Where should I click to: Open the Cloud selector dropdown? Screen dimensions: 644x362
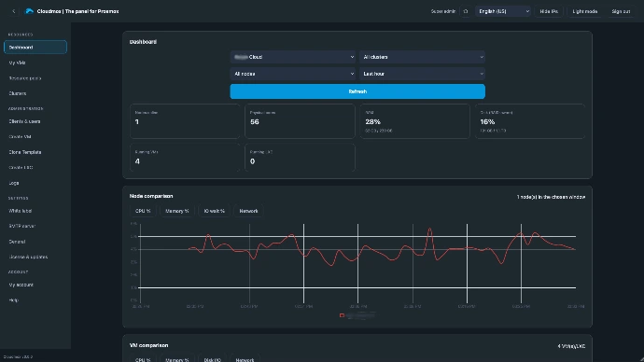(x=293, y=57)
